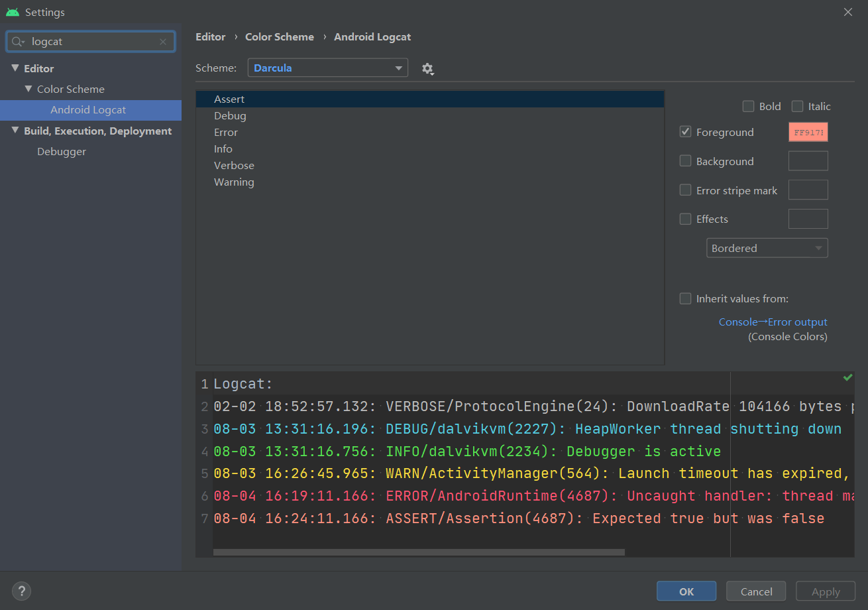Image resolution: width=868 pixels, height=610 pixels.
Task: Open the Error stripe mark color swatch
Action: [x=808, y=190]
